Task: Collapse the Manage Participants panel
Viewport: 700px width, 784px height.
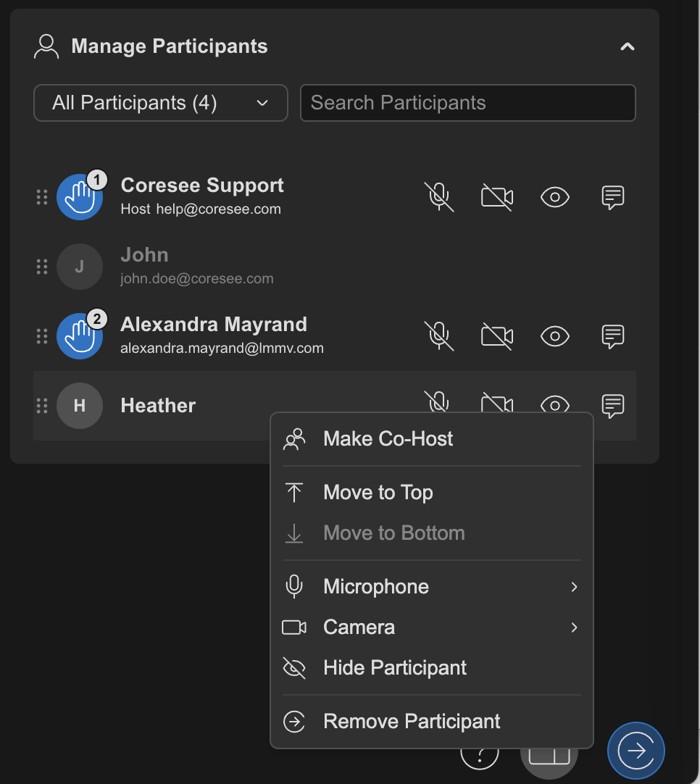Action: tap(628, 46)
